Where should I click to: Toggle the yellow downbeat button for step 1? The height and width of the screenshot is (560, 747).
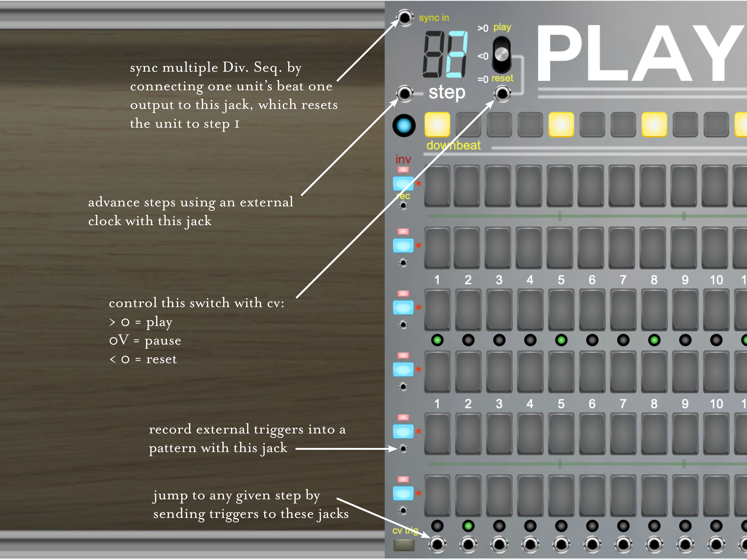pos(437,125)
